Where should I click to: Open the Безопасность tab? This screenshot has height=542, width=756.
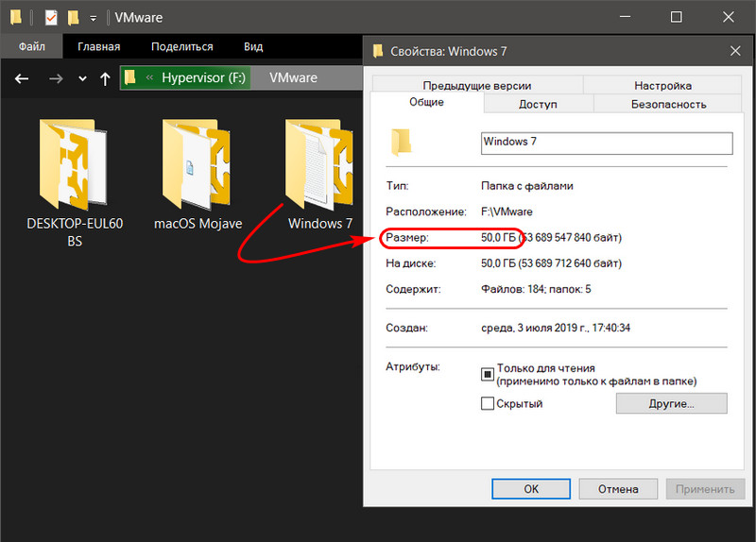pos(668,104)
